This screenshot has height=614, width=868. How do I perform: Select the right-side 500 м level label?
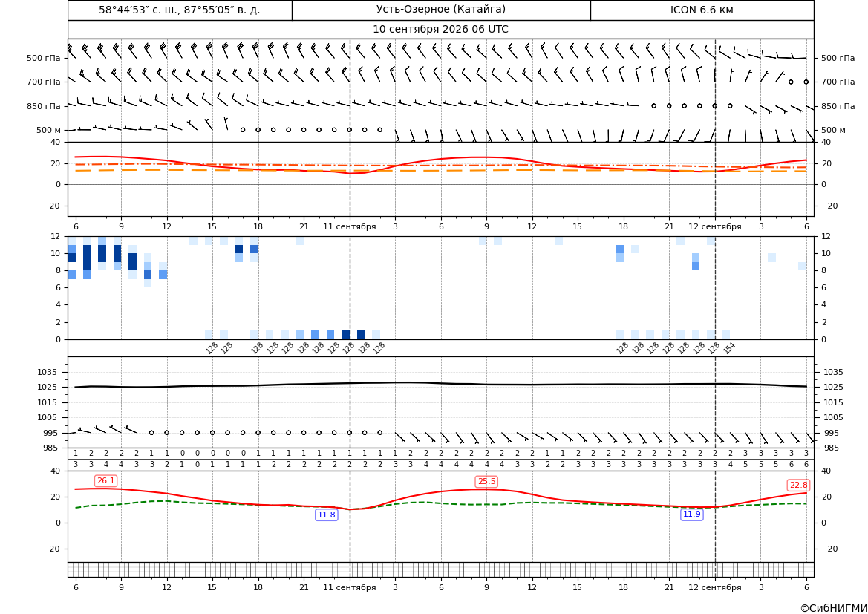tap(833, 131)
